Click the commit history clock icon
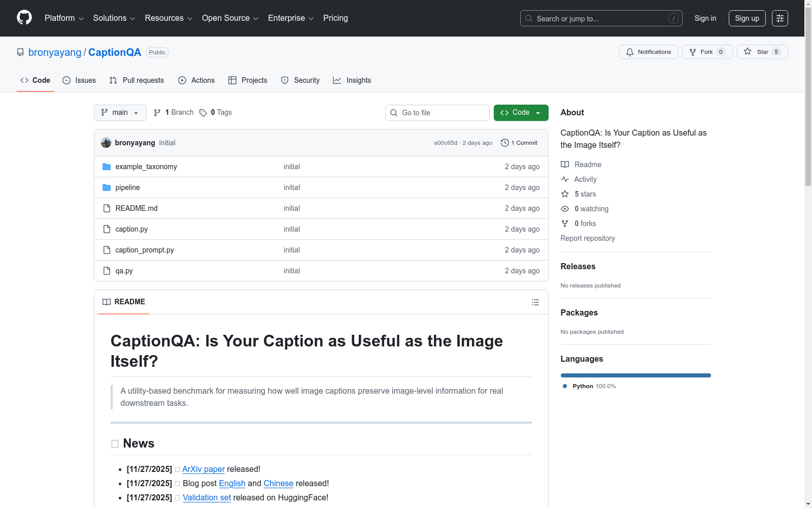Viewport: 812px width, 508px height. 504,143
